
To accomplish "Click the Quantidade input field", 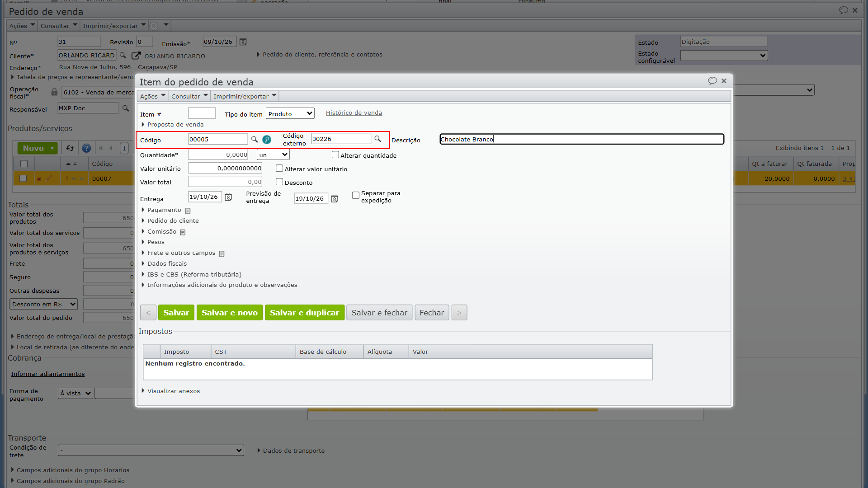I will (x=218, y=155).
